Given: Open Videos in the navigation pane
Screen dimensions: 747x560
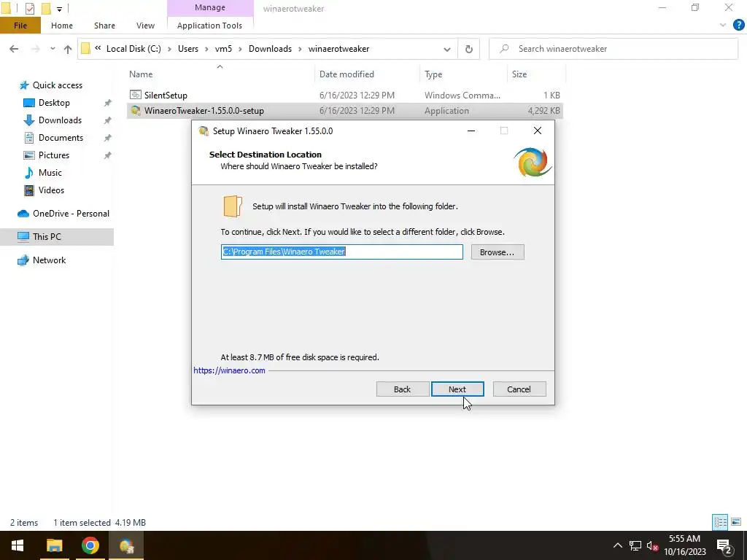Looking at the screenshot, I should pyautogui.click(x=51, y=190).
